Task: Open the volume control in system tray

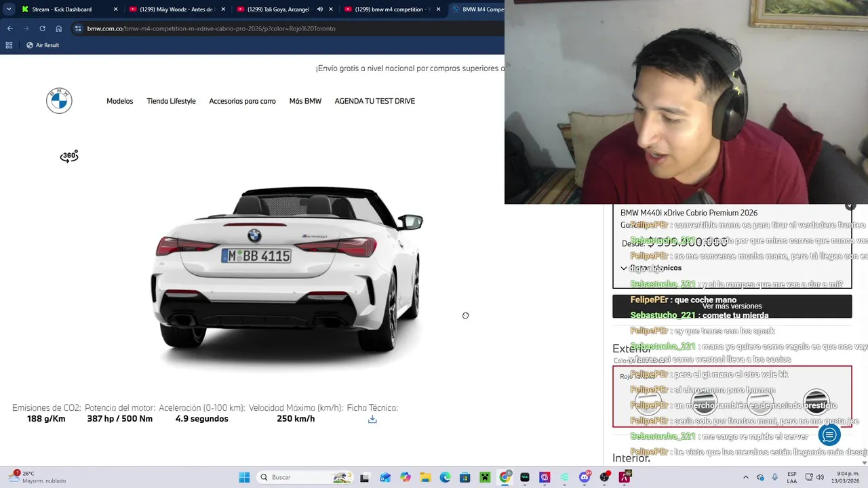Action: [820, 477]
